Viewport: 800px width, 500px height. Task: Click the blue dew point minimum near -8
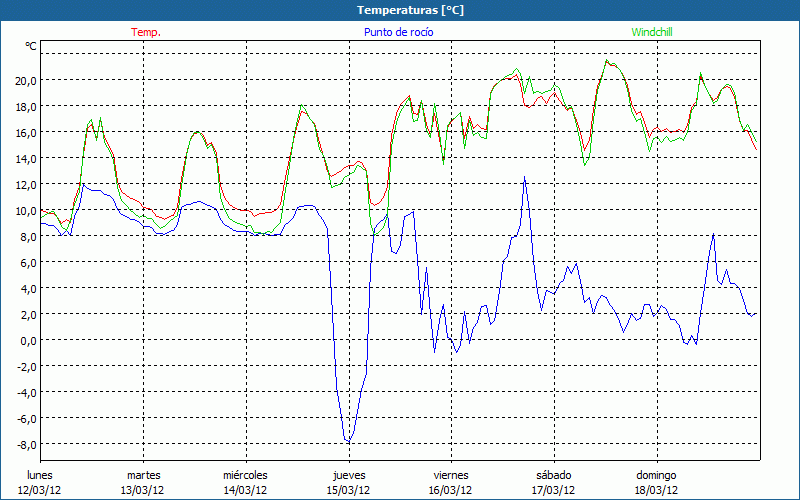point(348,441)
